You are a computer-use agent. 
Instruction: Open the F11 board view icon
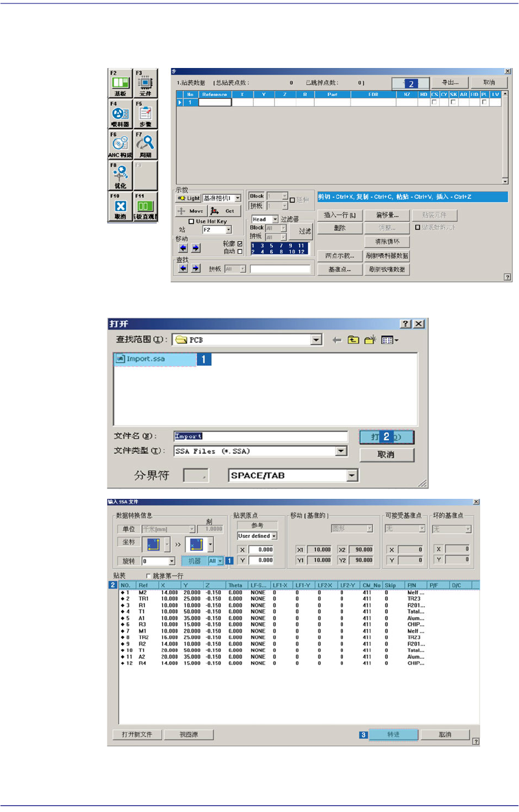[x=145, y=207]
